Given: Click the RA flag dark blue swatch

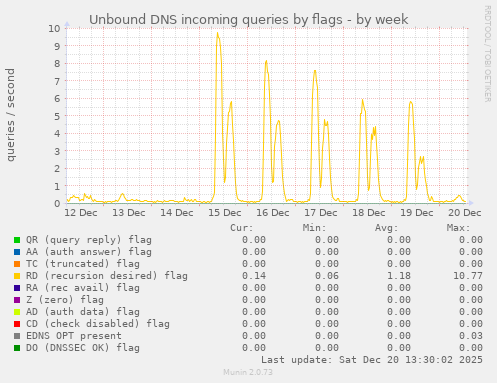Looking at the screenshot, I should click(17, 288).
